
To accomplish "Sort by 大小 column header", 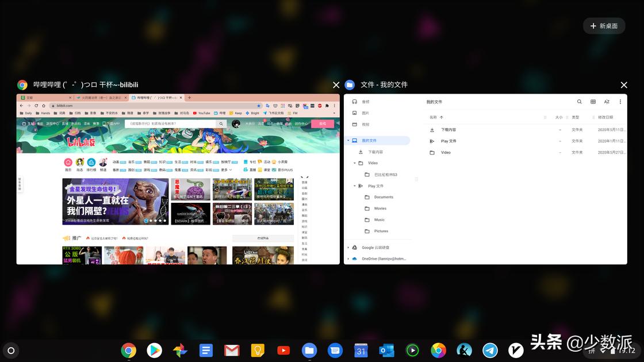I will (x=558, y=117).
